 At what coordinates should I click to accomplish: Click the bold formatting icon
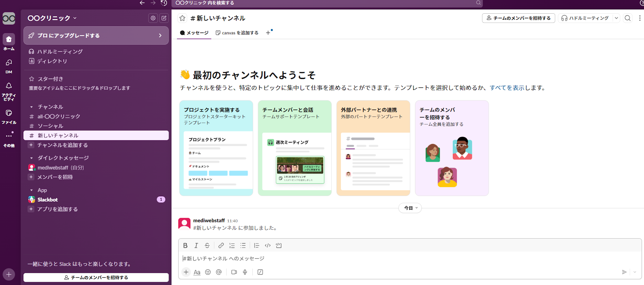point(185,245)
